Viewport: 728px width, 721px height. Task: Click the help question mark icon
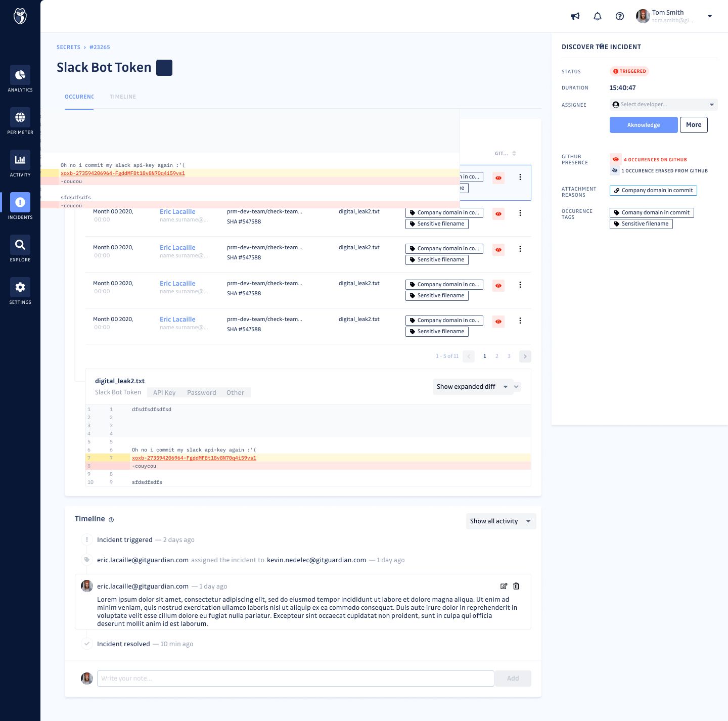[620, 16]
